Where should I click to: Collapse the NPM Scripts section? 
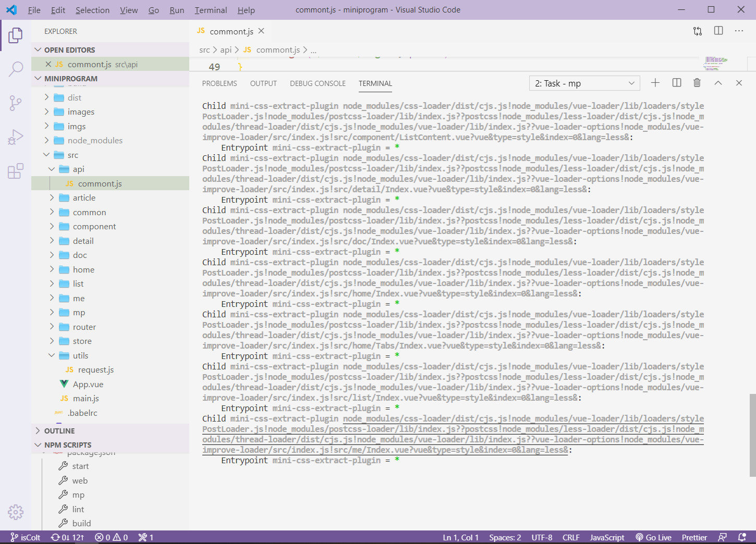point(38,444)
